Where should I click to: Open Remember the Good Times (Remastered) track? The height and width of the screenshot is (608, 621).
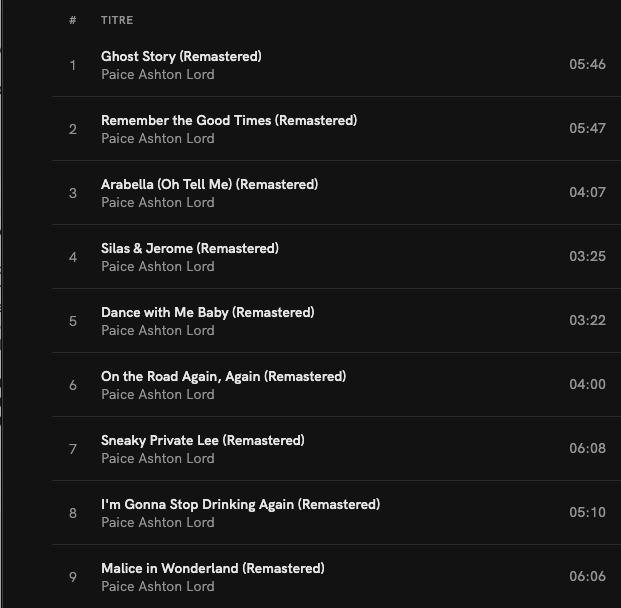point(228,121)
